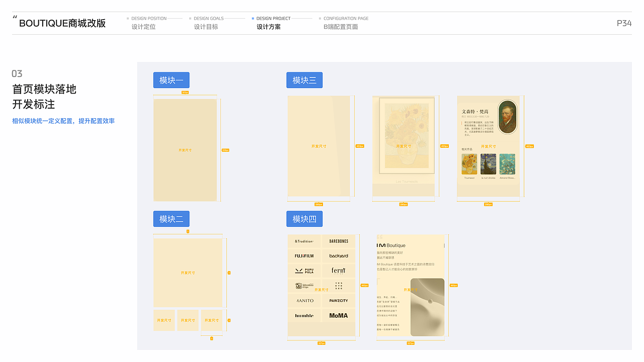This screenshot has height=362, width=644.
Task: Click the MANITO brand logo
Action: pos(304,301)
